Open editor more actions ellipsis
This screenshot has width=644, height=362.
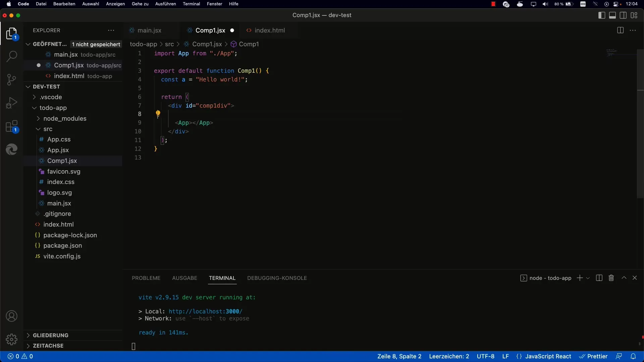(633, 30)
